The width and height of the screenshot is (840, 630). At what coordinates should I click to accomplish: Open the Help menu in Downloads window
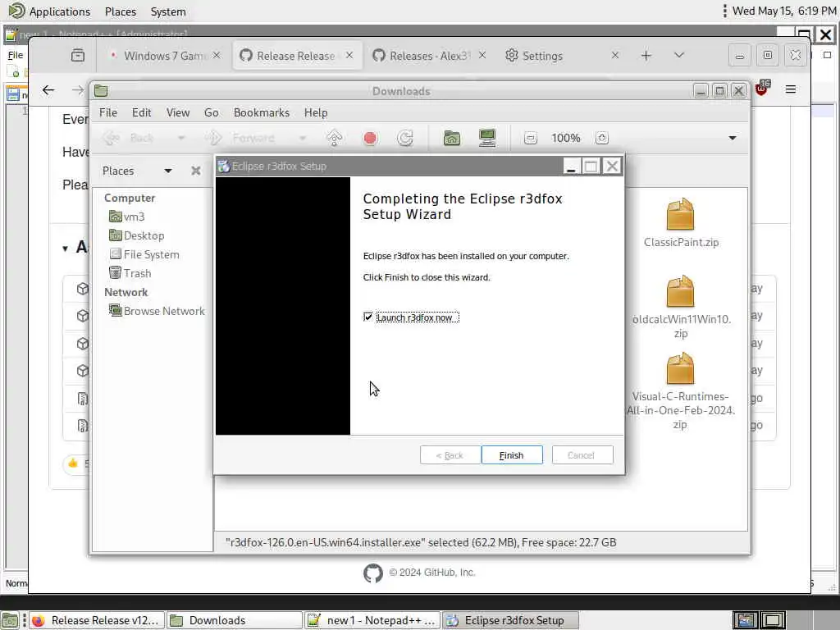tap(316, 113)
